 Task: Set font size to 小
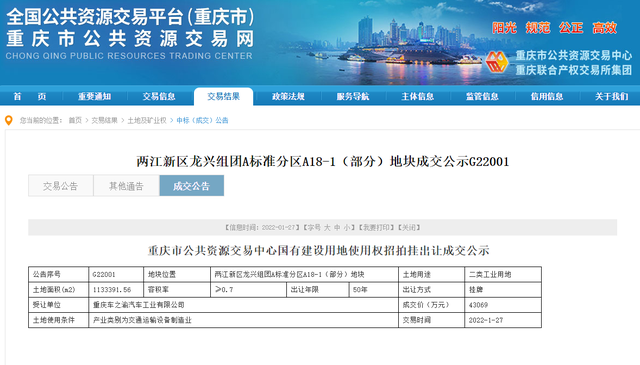pyautogui.click(x=347, y=227)
